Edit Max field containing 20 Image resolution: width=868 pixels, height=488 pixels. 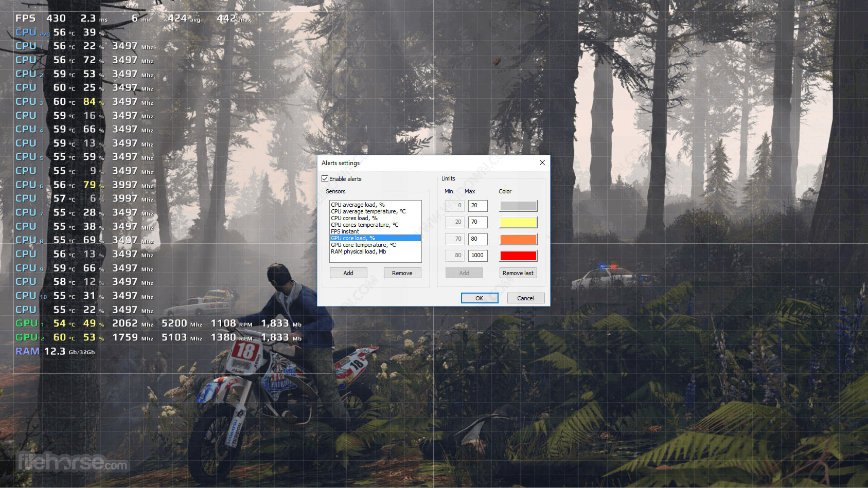coord(477,206)
